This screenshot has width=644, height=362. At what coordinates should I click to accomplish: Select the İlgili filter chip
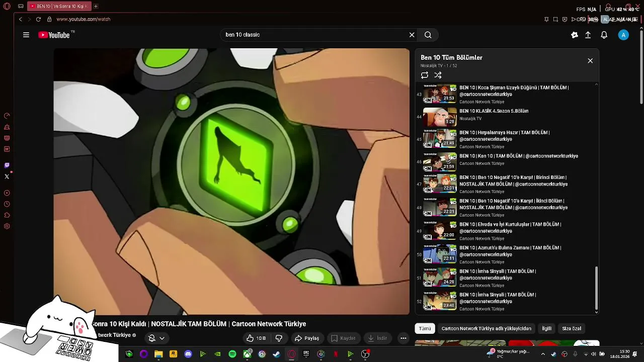tap(547, 328)
